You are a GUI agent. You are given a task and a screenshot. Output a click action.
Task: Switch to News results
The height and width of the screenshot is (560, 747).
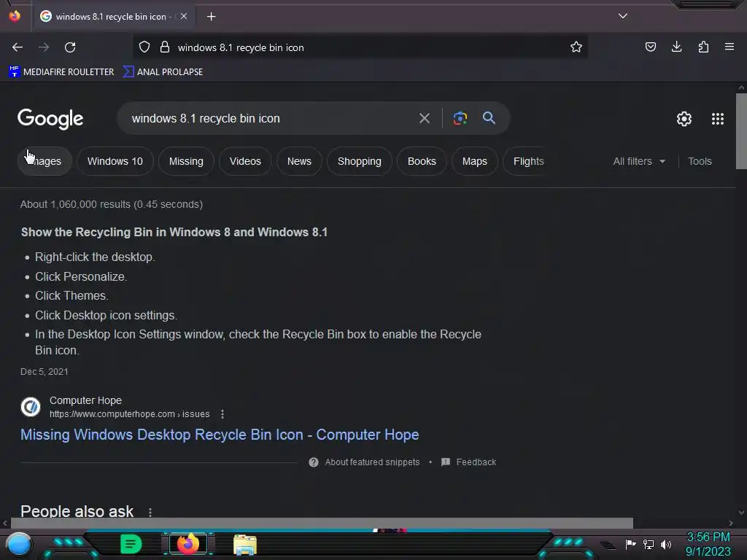[x=299, y=161]
